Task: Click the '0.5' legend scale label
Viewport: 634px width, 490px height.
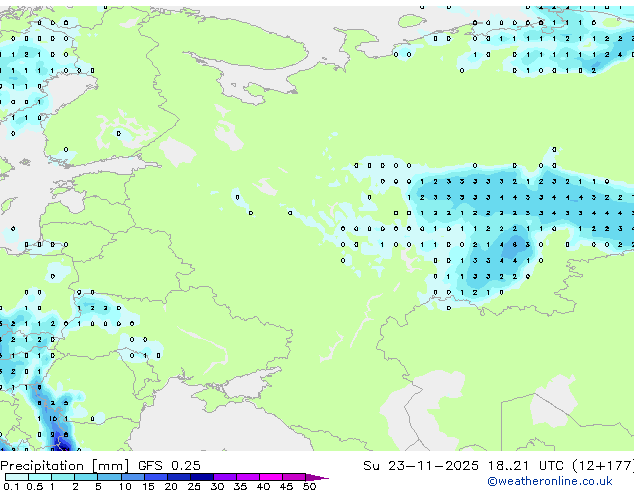Action: click(x=35, y=486)
